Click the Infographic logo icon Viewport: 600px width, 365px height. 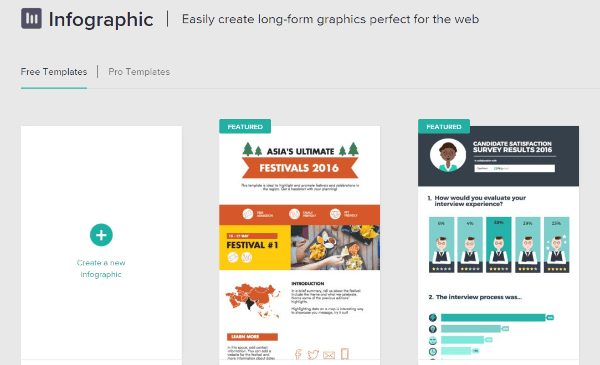point(31,18)
